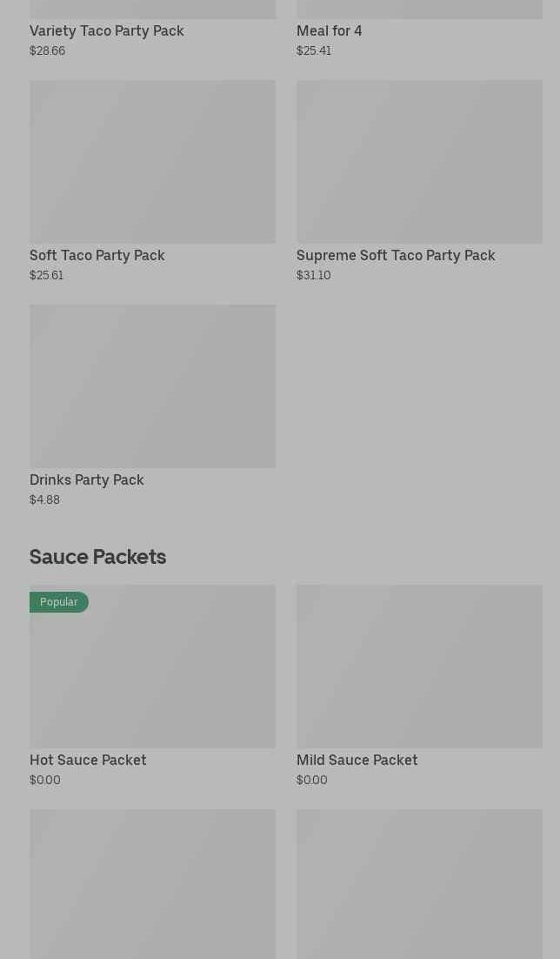Choose the Hot Sauce Packet title

(88, 761)
